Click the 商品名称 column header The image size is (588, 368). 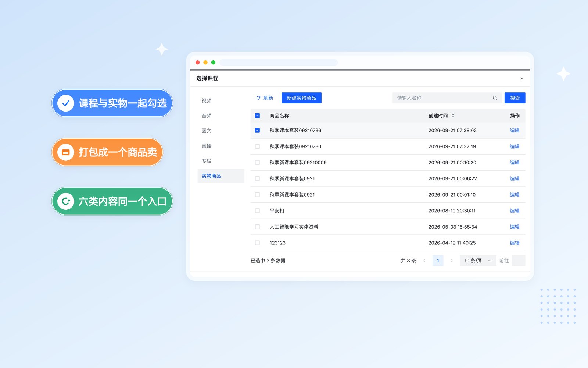click(x=279, y=116)
